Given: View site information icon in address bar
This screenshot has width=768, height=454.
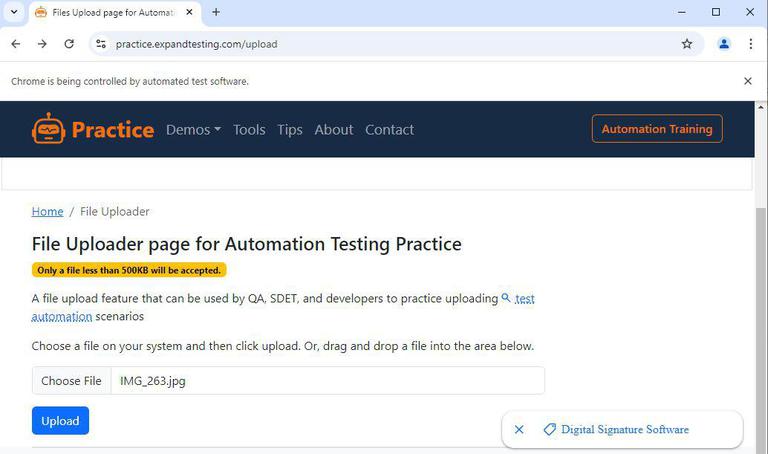Looking at the screenshot, I should click(x=99, y=44).
